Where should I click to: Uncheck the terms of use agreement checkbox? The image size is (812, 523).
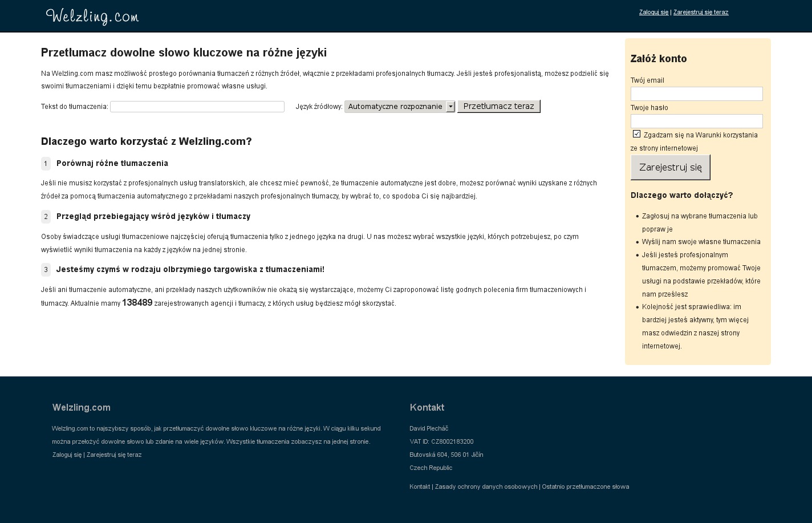(x=636, y=134)
